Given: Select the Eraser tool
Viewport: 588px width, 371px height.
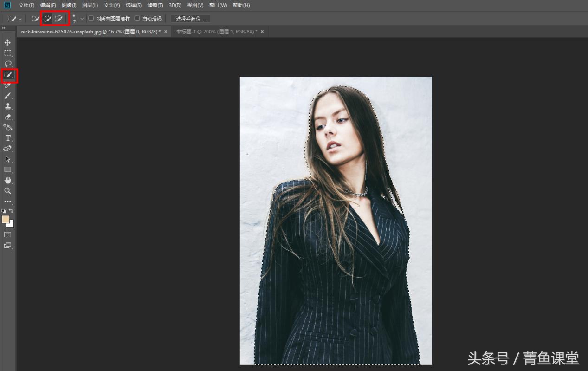Looking at the screenshot, I should (x=8, y=117).
